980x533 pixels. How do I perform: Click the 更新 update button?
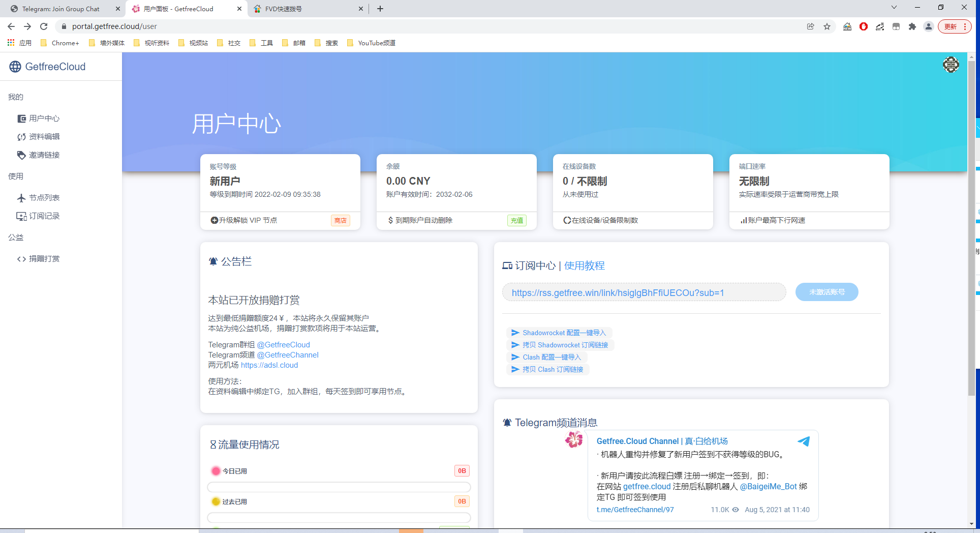click(x=954, y=26)
